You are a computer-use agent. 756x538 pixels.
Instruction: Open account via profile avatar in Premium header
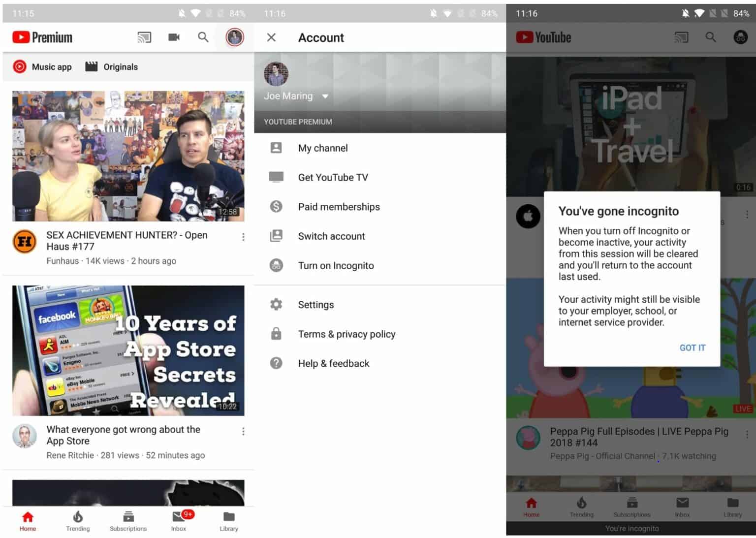coord(235,37)
